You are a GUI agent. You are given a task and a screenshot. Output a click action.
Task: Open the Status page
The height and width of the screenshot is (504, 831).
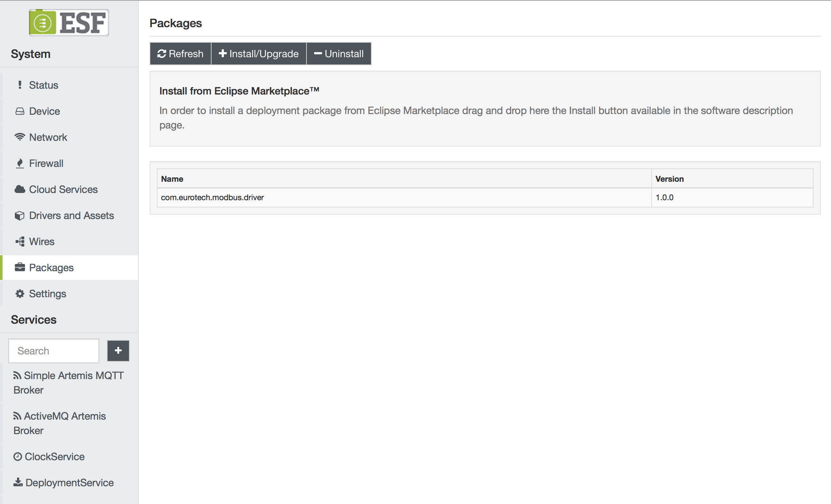(43, 85)
